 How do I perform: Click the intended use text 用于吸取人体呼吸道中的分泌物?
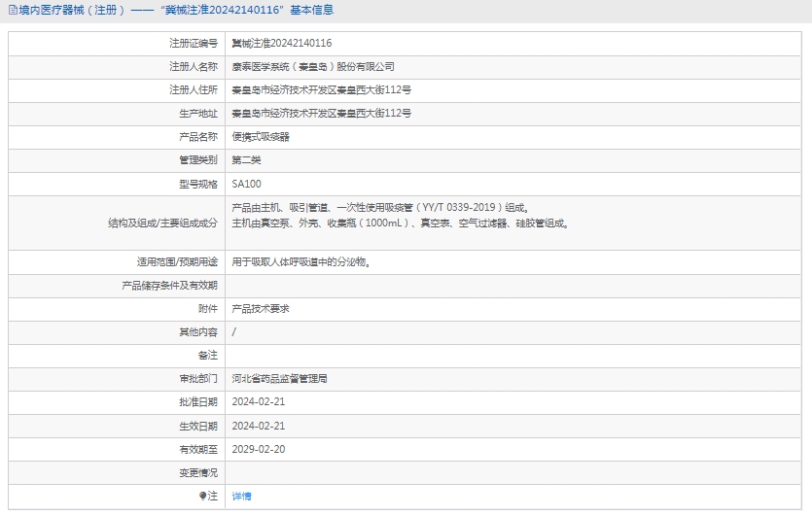300,262
